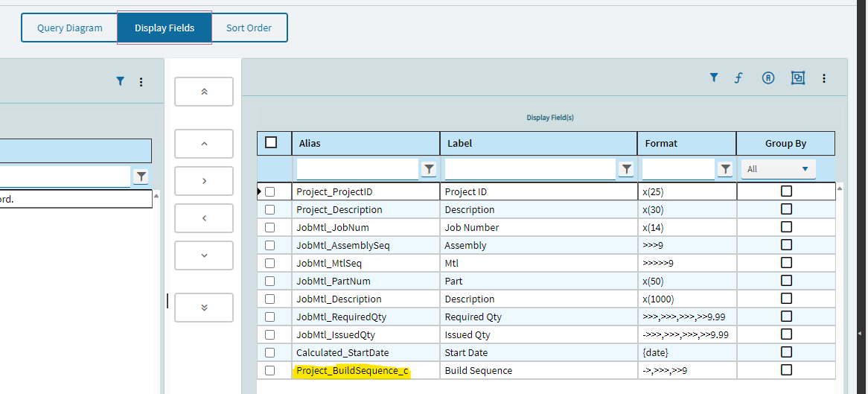Select the Display Fields tab
868x394 pixels.
coord(165,28)
